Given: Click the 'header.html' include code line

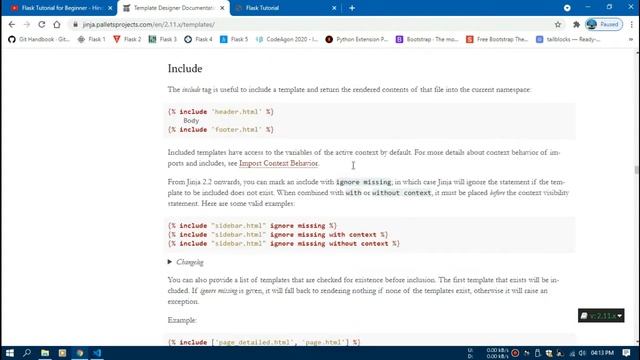Looking at the screenshot, I should [220, 111].
